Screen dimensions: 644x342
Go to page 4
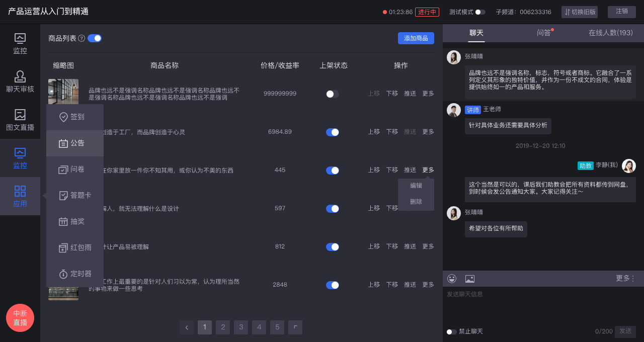pos(259,327)
